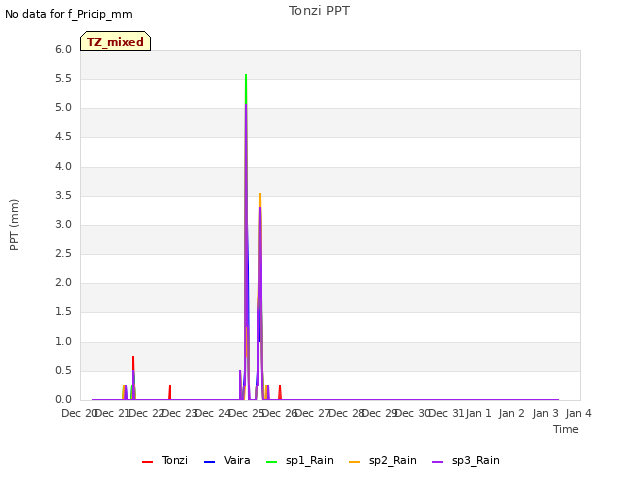This screenshot has height=480, width=640.
Task: Click the Tonzi PPT chart title
Action: click(320, 11)
